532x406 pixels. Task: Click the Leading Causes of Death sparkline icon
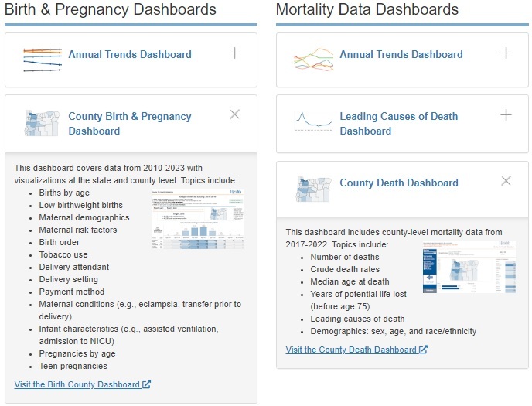pyautogui.click(x=313, y=122)
